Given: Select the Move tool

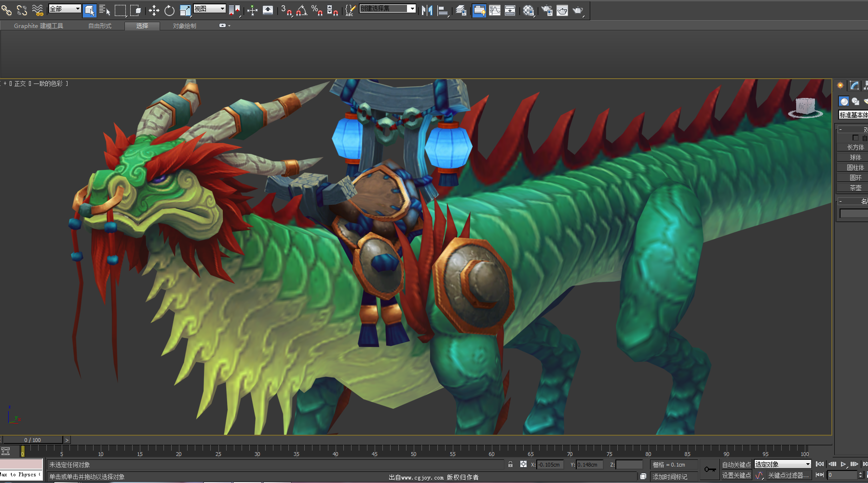Looking at the screenshot, I should pos(154,10).
